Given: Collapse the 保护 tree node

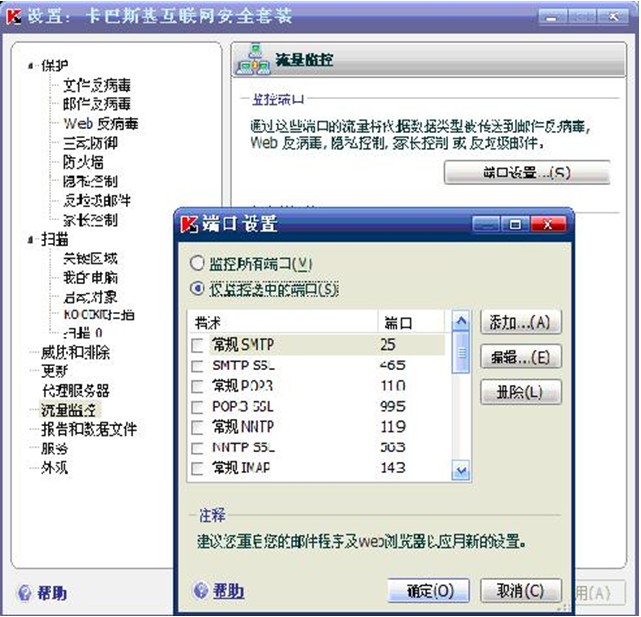Looking at the screenshot, I should [x=31, y=65].
